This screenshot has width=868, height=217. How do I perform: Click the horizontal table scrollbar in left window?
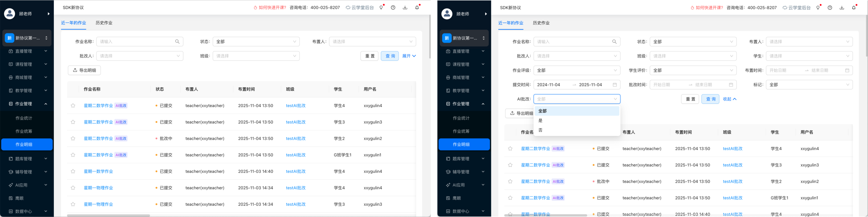[108, 215]
